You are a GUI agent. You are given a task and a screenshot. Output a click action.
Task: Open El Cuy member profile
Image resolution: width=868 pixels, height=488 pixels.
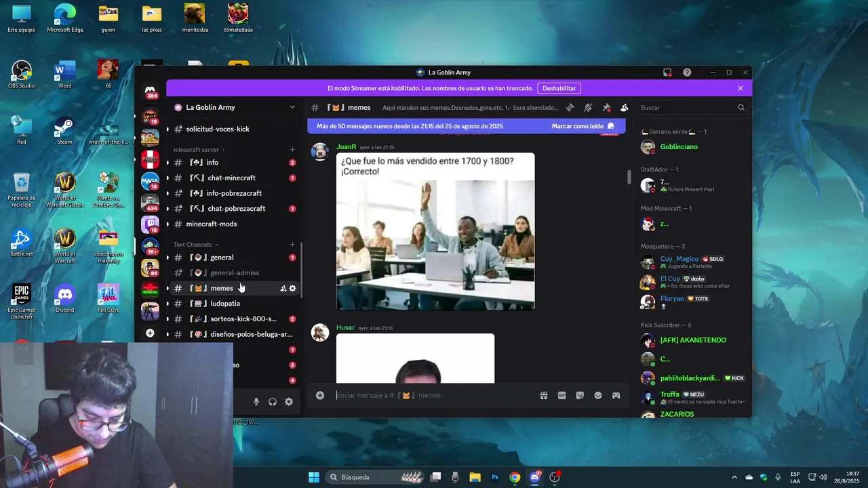pyautogui.click(x=693, y=282)
